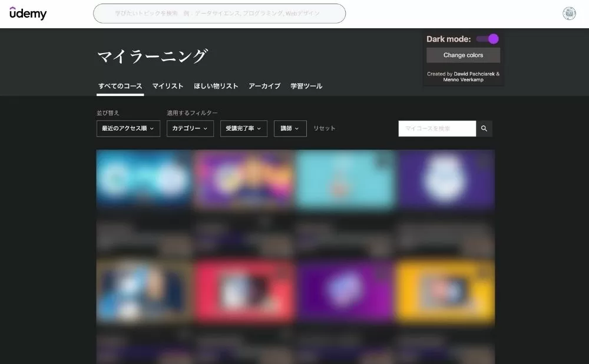Go to the 学習ツール tab
Viewport: 589px width, 364px height.
(306, 86)
